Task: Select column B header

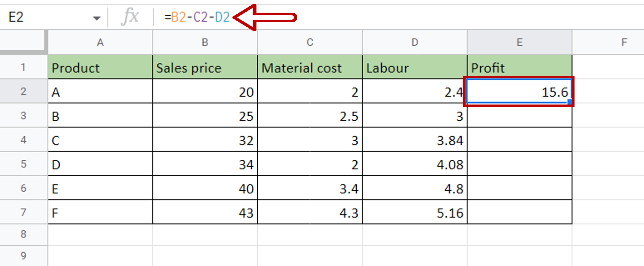Action: (x=205, y=42)
